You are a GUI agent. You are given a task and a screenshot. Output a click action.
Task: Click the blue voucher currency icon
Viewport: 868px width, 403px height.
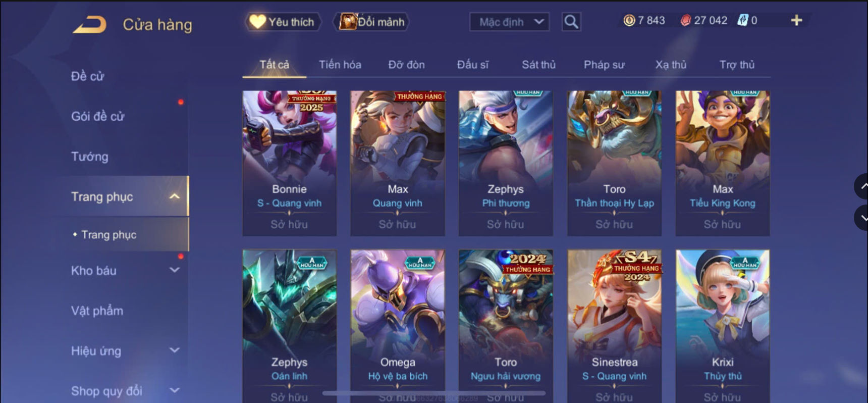(x=742, y=20)
